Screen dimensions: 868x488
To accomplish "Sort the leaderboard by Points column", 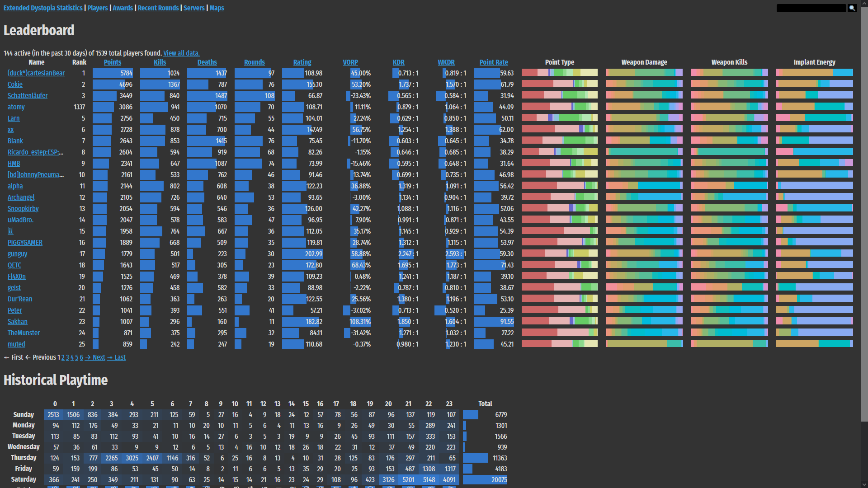I will pos(113,62).
